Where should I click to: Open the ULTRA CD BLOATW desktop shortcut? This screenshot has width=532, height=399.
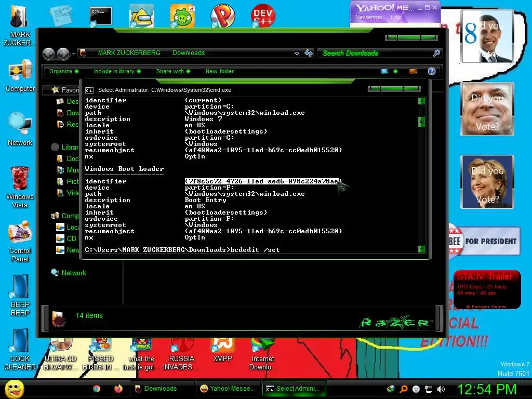pos(60,354)
